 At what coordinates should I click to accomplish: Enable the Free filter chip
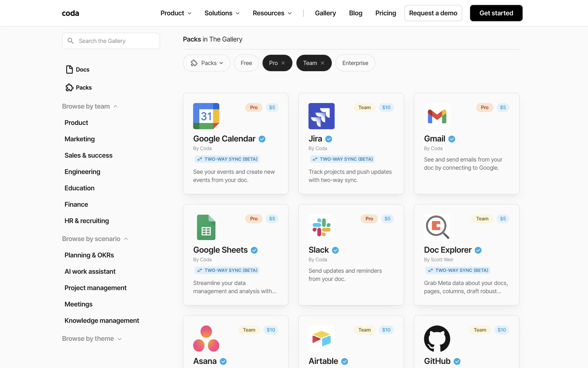246,63
